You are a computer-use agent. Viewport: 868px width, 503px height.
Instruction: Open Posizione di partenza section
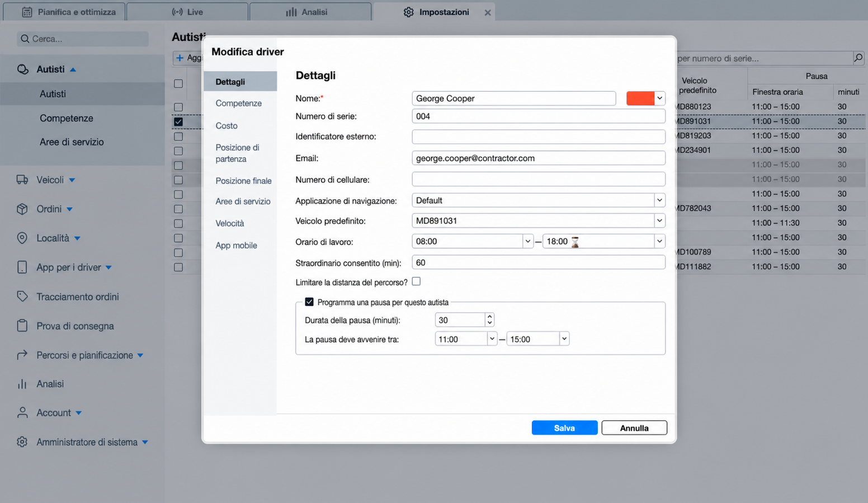coord(238,153)
